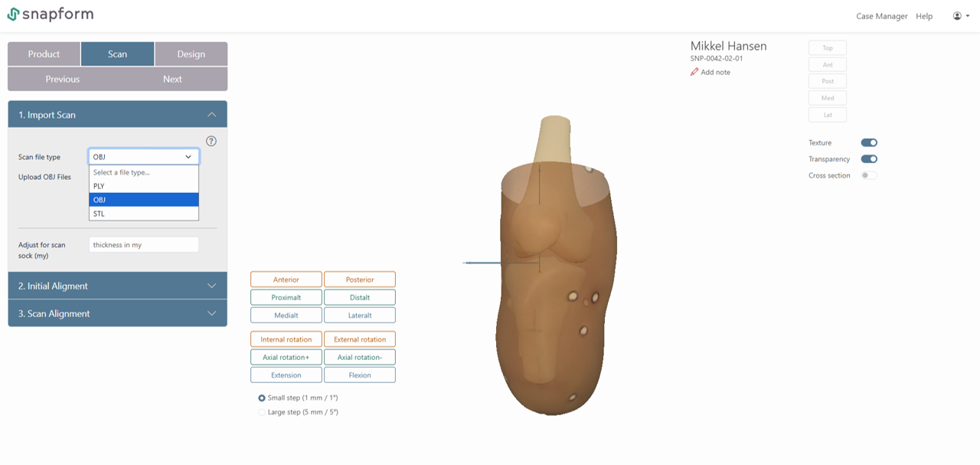Select Small step radio button
The height and width of the screenshot is (465, 980).
262,398
